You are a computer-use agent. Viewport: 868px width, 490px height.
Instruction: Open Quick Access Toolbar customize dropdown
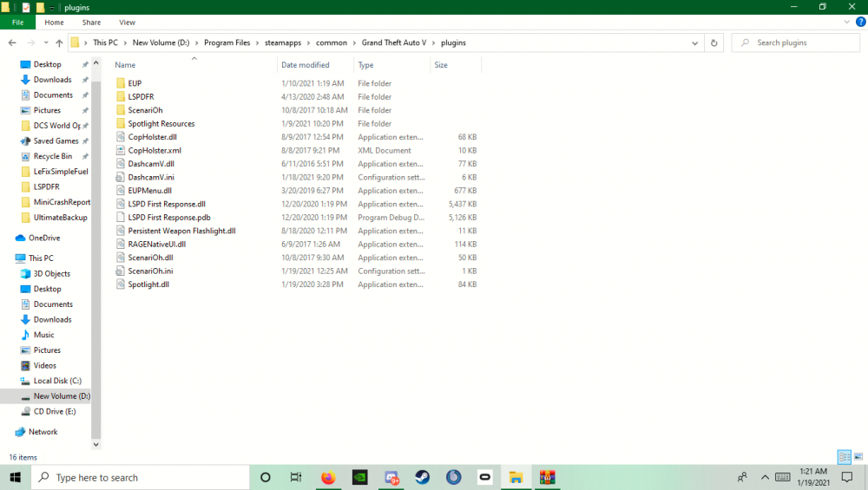pyautogui.click(x=51, y=8)
